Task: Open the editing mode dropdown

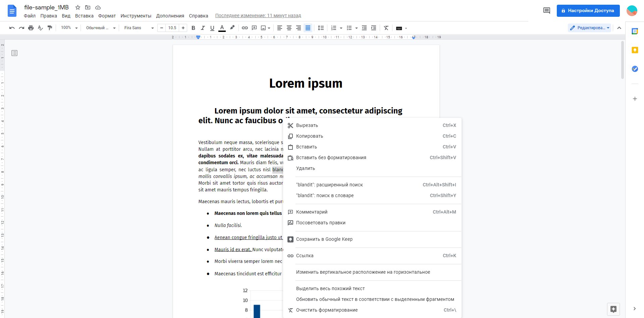Action: [590, 28]
